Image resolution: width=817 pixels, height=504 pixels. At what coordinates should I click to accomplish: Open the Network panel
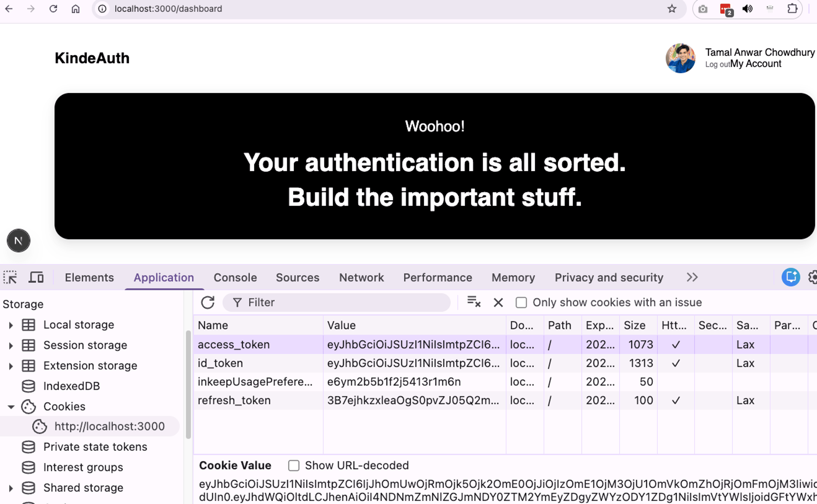point(361,277)
